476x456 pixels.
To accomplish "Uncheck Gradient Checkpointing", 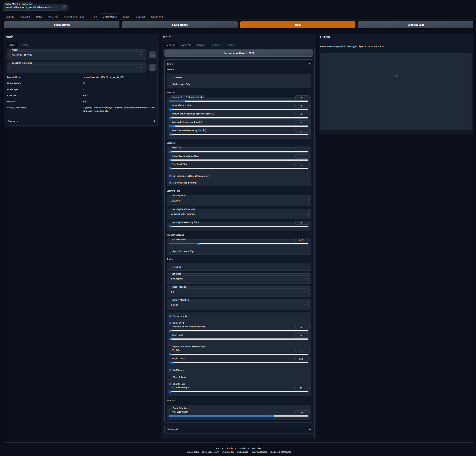I will (170, 183).
